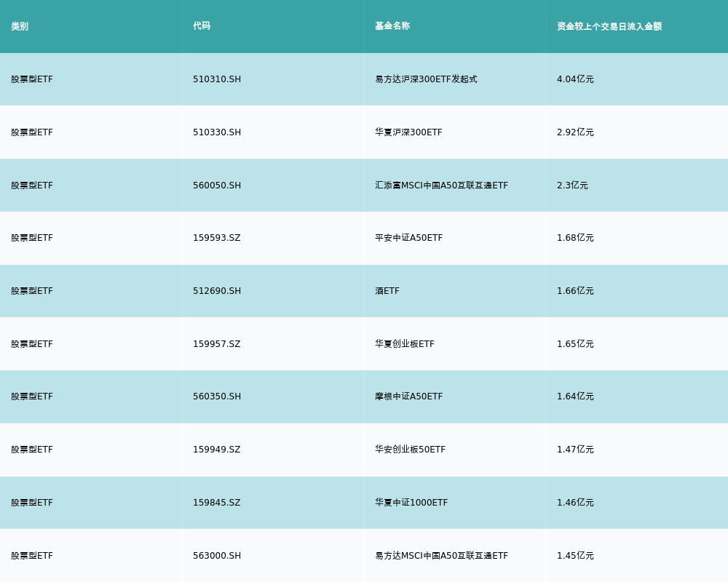Click fund name 酒ETF
Image resolution: width=728 pixels, height=582 pixels.
point(387,291)
